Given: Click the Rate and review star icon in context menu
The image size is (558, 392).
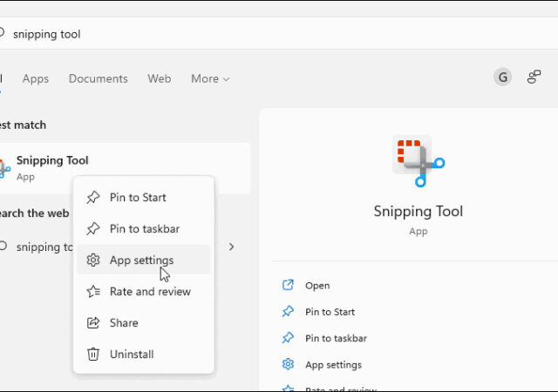Looking at the screenshot, I should point(93,291).
